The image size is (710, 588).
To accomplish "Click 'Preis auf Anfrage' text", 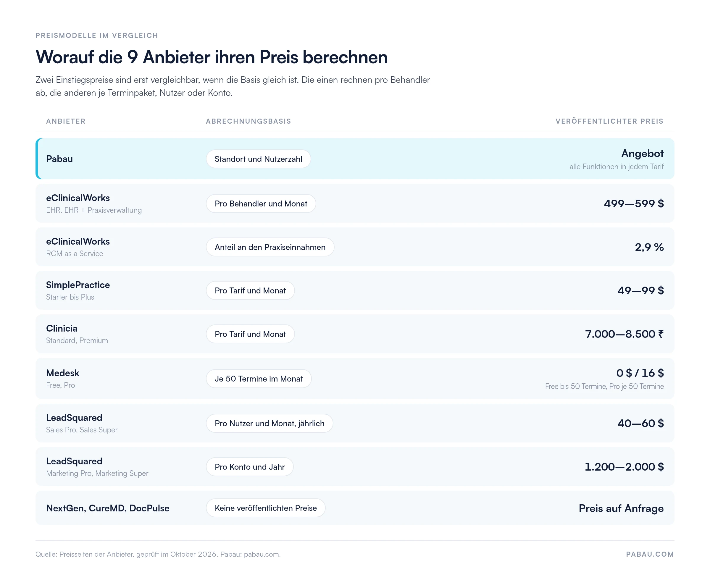I will pyautogui.click(x=621, y=508).
